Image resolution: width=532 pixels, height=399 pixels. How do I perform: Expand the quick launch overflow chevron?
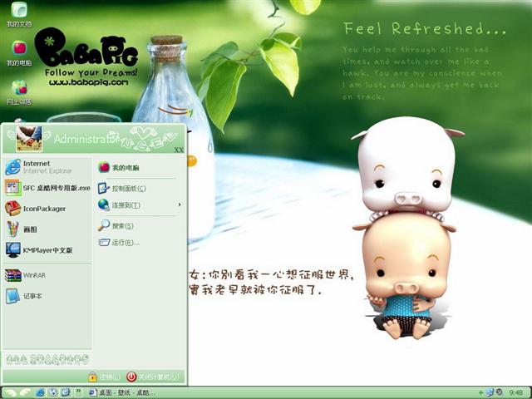78,392
